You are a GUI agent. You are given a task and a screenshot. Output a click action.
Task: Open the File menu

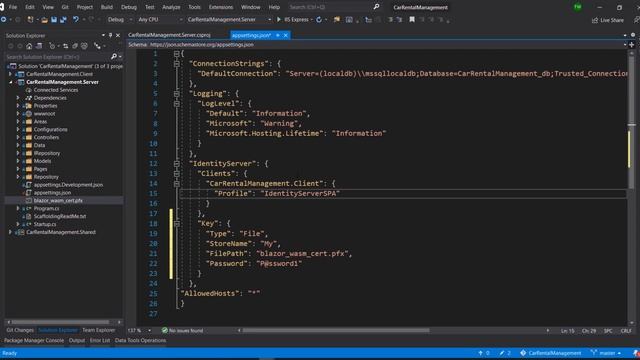[x=13, y=7]
